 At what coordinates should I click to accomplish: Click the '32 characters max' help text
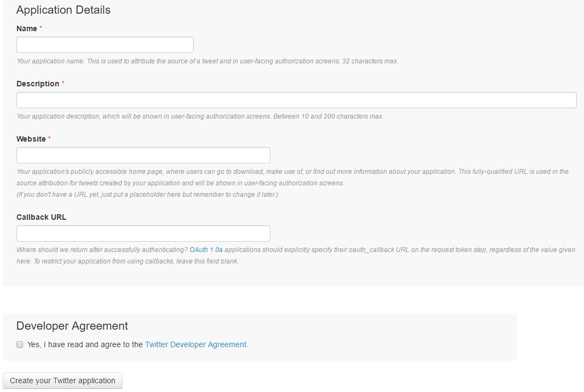click(370, 61)
